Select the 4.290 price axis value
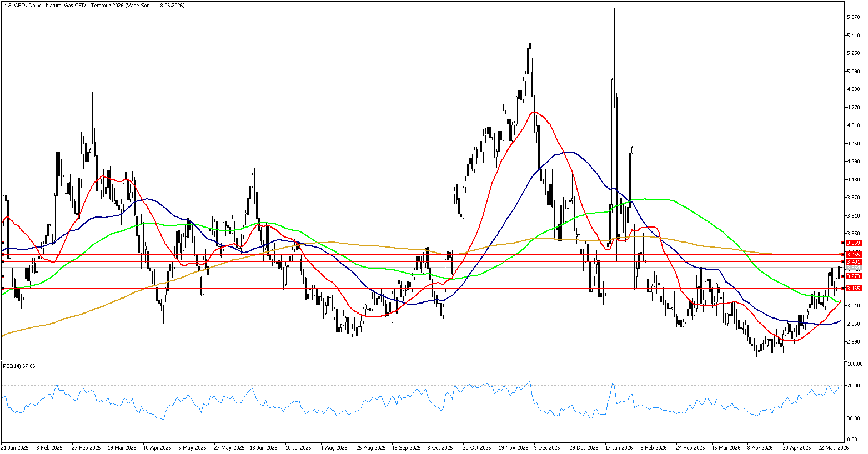Screen dimensions: 868x454 coord(854,162)
